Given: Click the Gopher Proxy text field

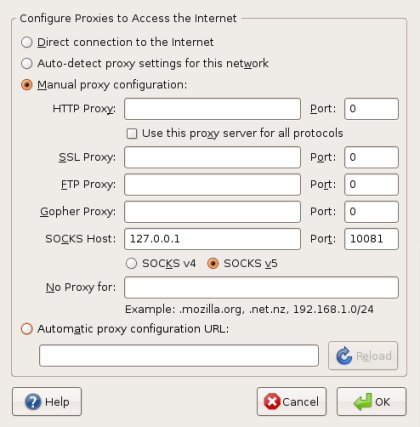Looking at the screenshot, I should coord(212,212).
